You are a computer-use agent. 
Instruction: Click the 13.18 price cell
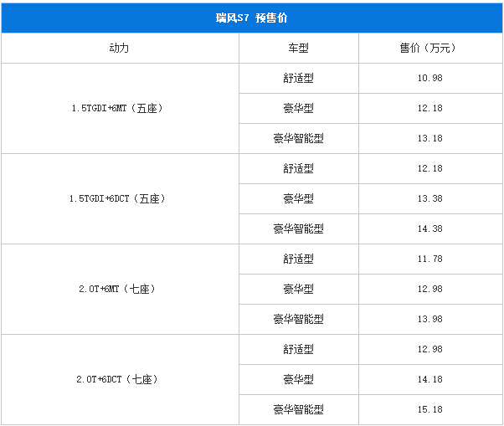point(430,138)
